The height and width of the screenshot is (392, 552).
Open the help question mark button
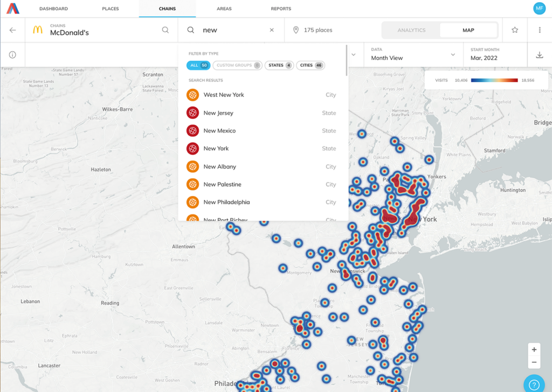point(534,384)
